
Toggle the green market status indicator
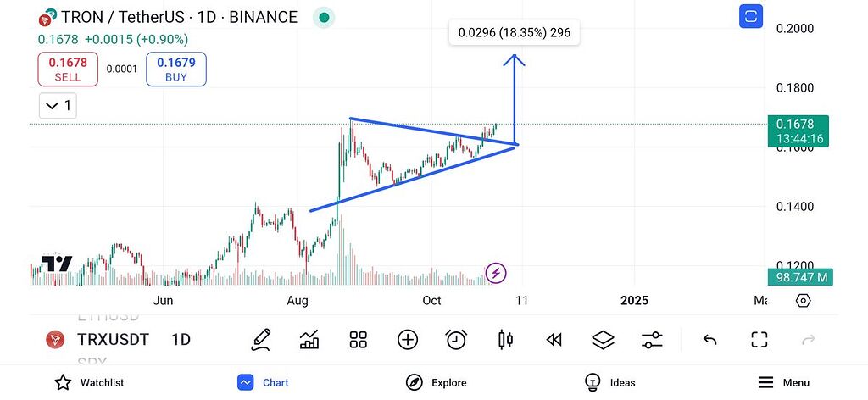(x=323, y=18)
